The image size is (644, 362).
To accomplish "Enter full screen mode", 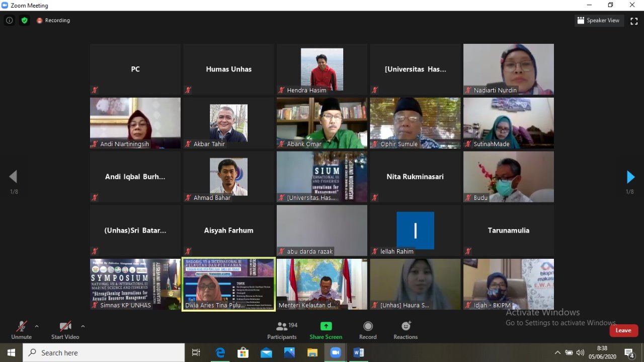I will 634,21.
